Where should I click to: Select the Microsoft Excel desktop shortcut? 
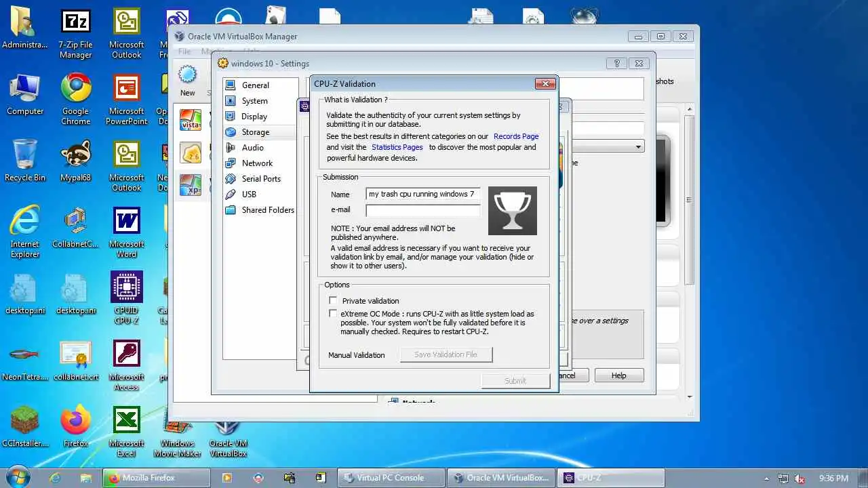127,431
